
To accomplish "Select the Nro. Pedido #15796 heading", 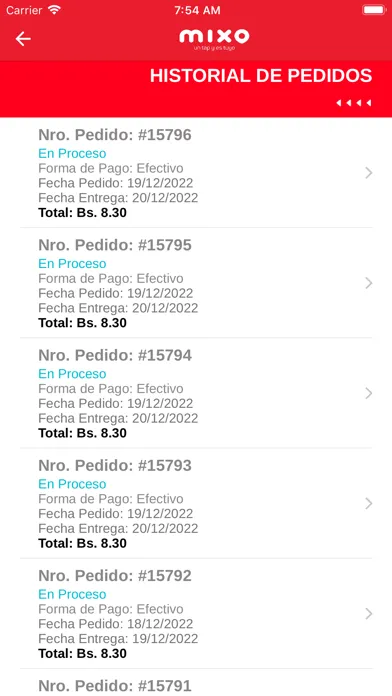I will click(x=115, y=134).
